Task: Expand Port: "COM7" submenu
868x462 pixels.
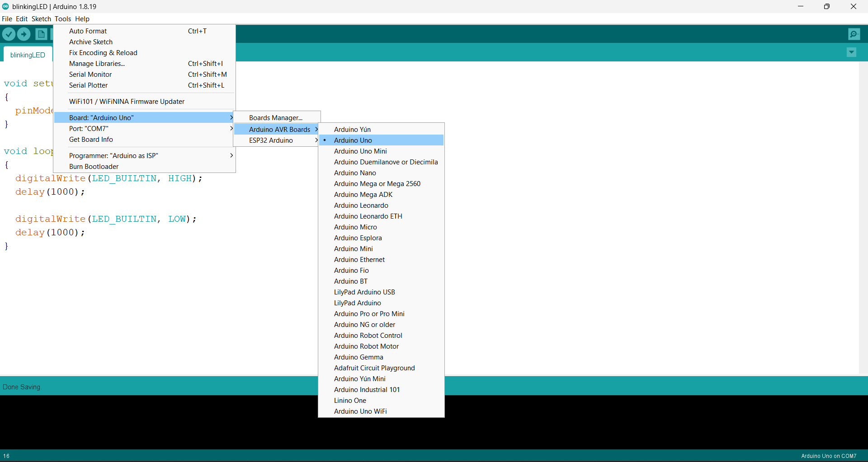Action: [x=145, y=129]
